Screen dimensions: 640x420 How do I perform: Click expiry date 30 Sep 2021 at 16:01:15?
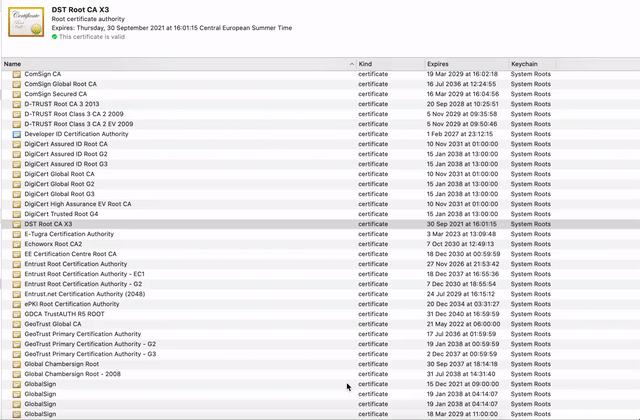[462, 224]
